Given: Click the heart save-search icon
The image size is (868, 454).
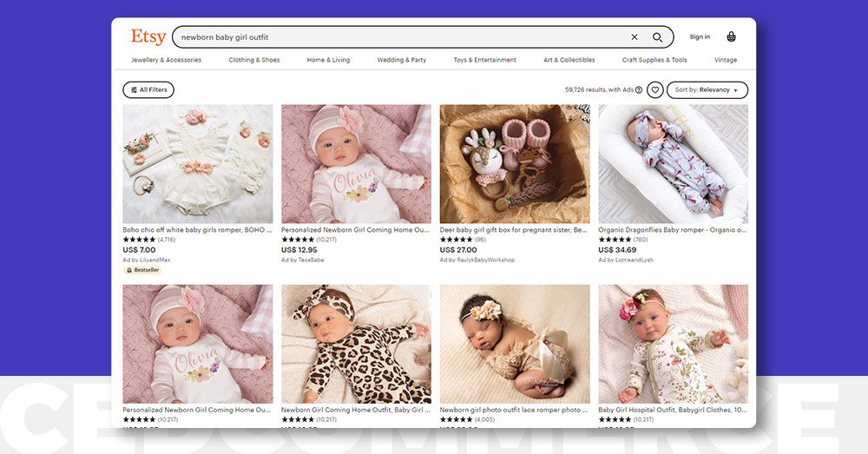Looking at the screenshot, I should click(654, 89).
